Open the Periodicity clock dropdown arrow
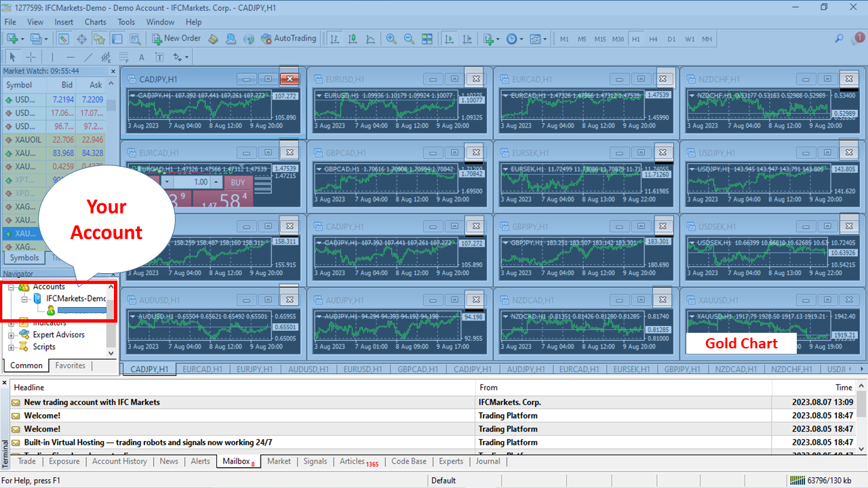The image size is (868, 488). (521, 39)
